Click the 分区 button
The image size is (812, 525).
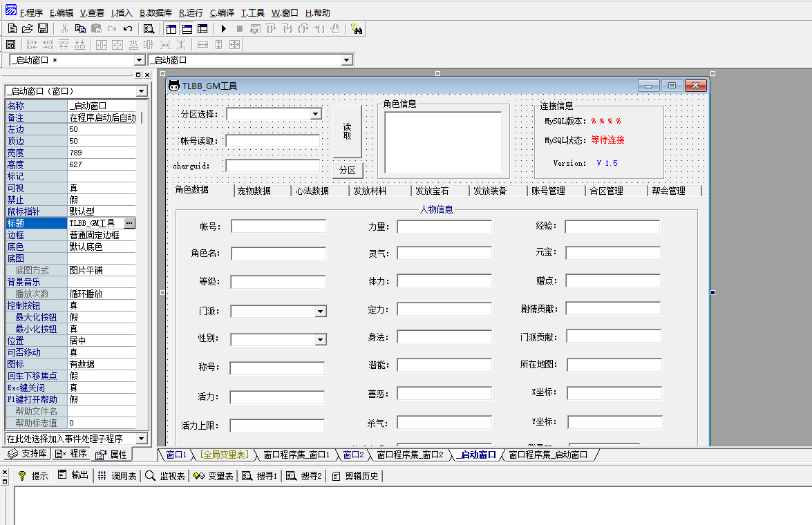click(x=348, y=170)
